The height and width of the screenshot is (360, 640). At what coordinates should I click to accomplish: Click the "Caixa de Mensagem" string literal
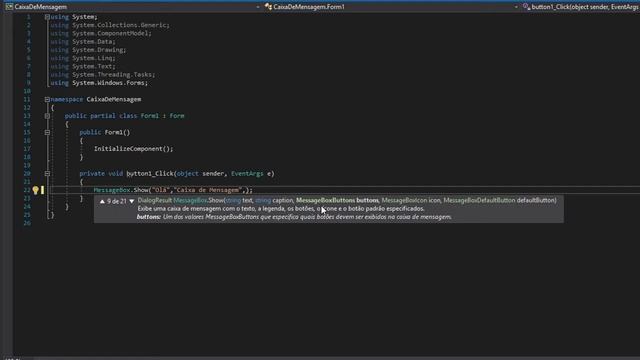tap(209, 190)
